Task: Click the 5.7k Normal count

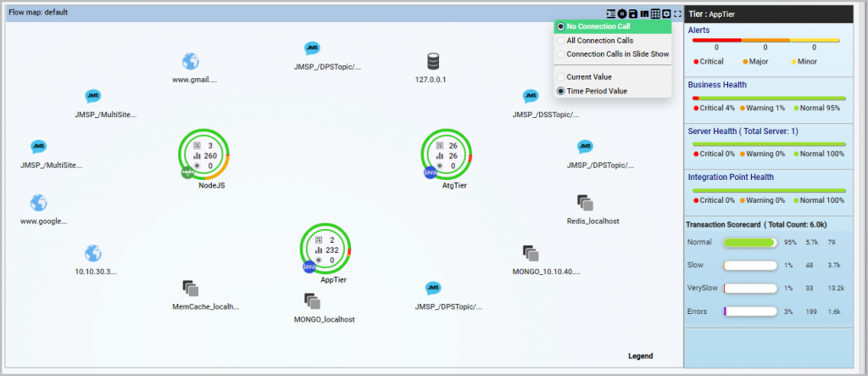Action: coord(812,243)
